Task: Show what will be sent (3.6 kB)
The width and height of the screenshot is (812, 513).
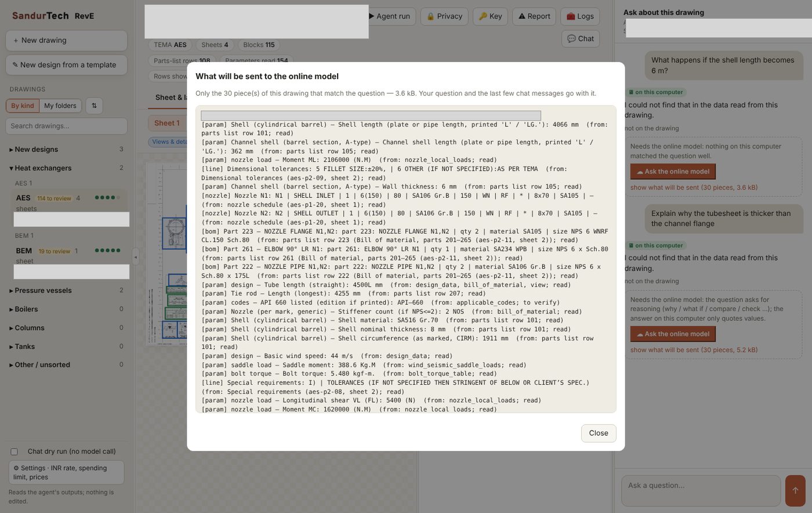Action: click(x=694, y=187)
